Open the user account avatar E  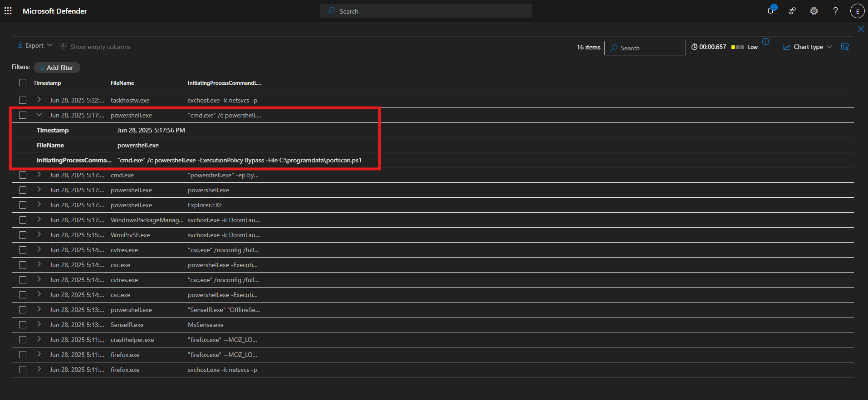[x=857, y=11]
